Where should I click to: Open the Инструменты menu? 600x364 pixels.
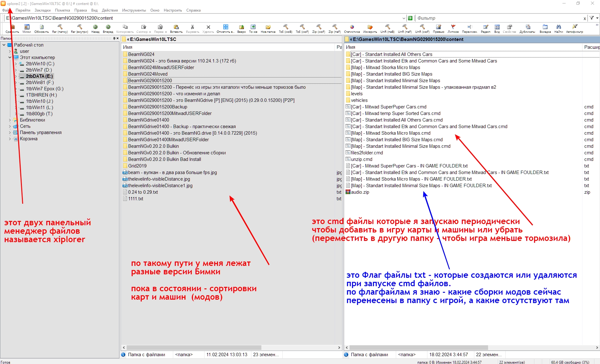click(134, 10)
